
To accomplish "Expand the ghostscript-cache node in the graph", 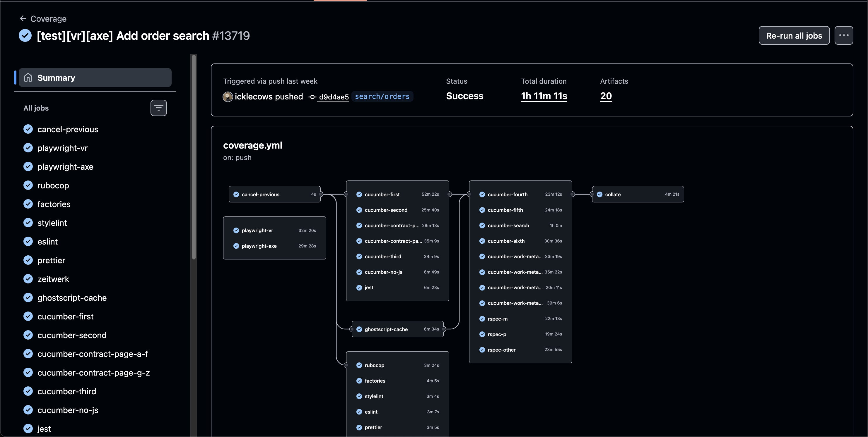I will coord(386,329).
